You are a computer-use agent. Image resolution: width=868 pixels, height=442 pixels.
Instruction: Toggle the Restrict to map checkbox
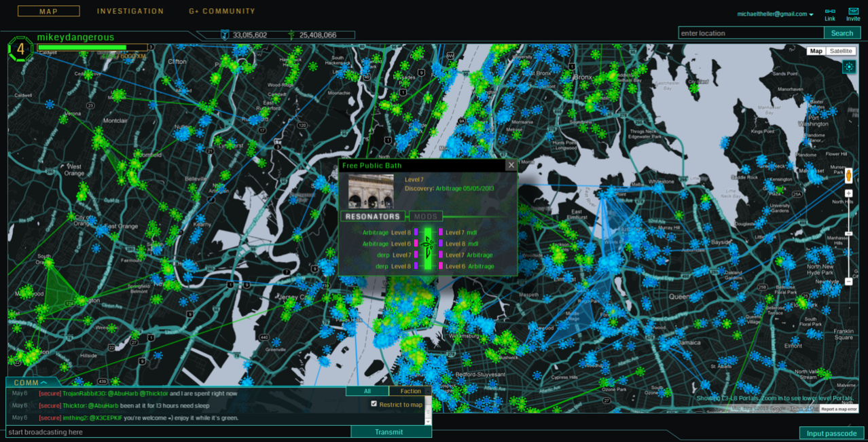click(x=374, y=403)
